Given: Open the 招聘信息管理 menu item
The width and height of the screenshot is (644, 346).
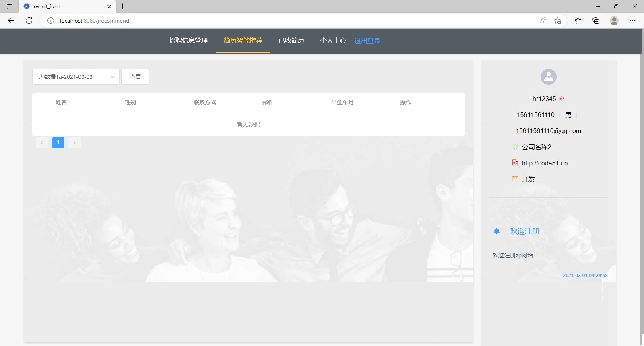Looking at the screenshot, I should [188, 41].
